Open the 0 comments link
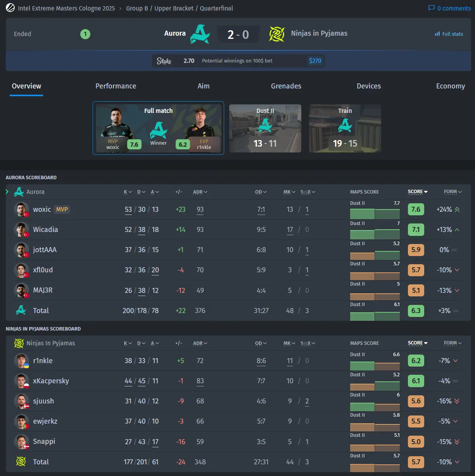The width and height of the screenshot is (475, 476). tap(449, 8)
